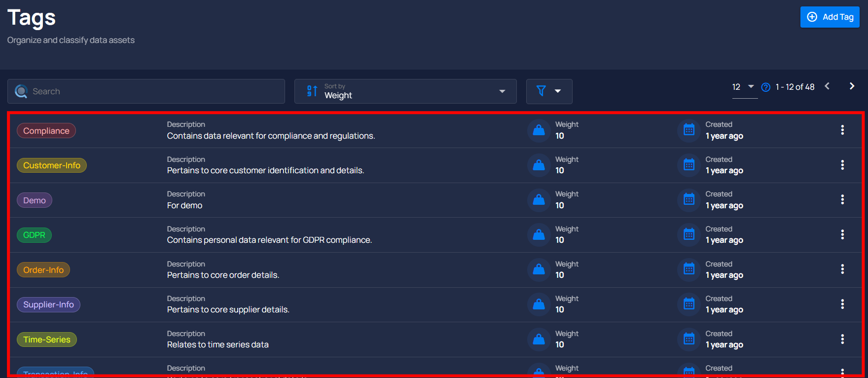Click the '1 - 12 of 48' pagination text
Image resolution: width=868 pixels, height=378 pixels.
(x=795, y=87)
